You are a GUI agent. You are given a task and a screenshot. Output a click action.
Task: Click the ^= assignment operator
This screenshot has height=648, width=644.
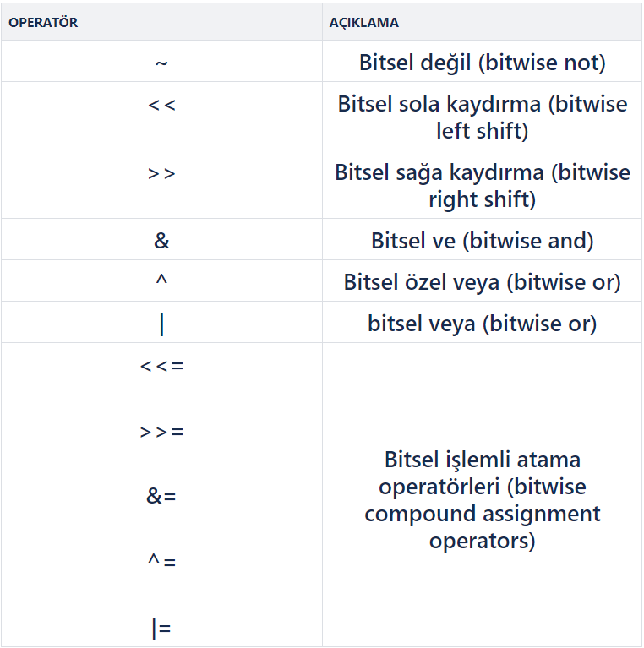point(161,561)
